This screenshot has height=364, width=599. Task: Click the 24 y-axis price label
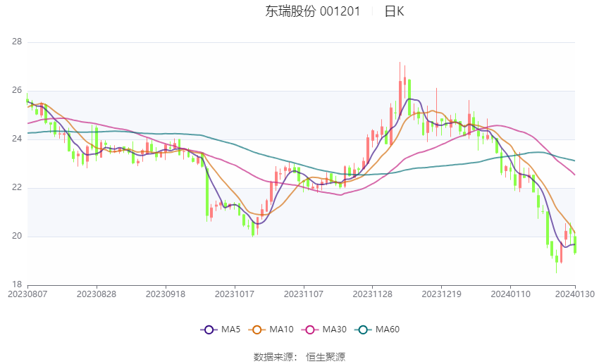17,139
